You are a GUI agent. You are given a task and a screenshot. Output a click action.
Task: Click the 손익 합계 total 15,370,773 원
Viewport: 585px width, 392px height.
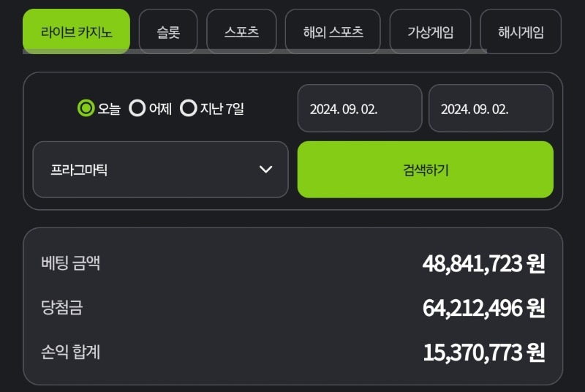484,353
